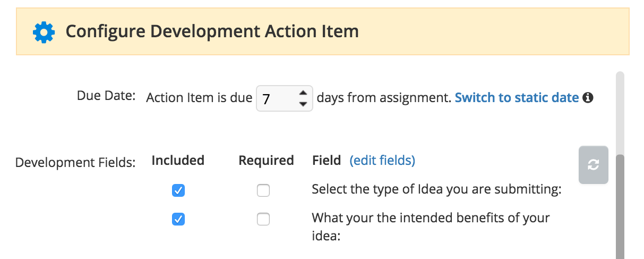Screen dimensions: 644x259
Task: Click the Configure Development Action Item title
Action: pyautogui.click(x=212, y=31)
